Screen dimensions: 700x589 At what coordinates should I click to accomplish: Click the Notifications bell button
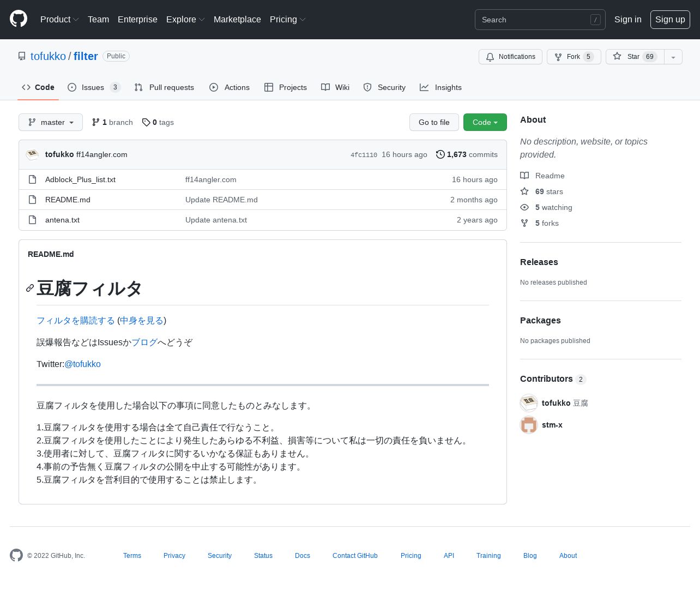[x=510, y=57]
